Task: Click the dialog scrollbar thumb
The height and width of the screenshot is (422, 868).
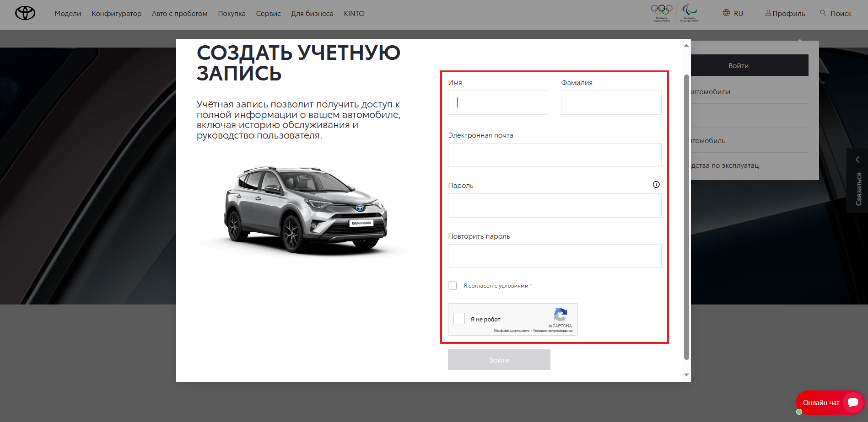Action: pyautogui.click(x=686, y=217)
